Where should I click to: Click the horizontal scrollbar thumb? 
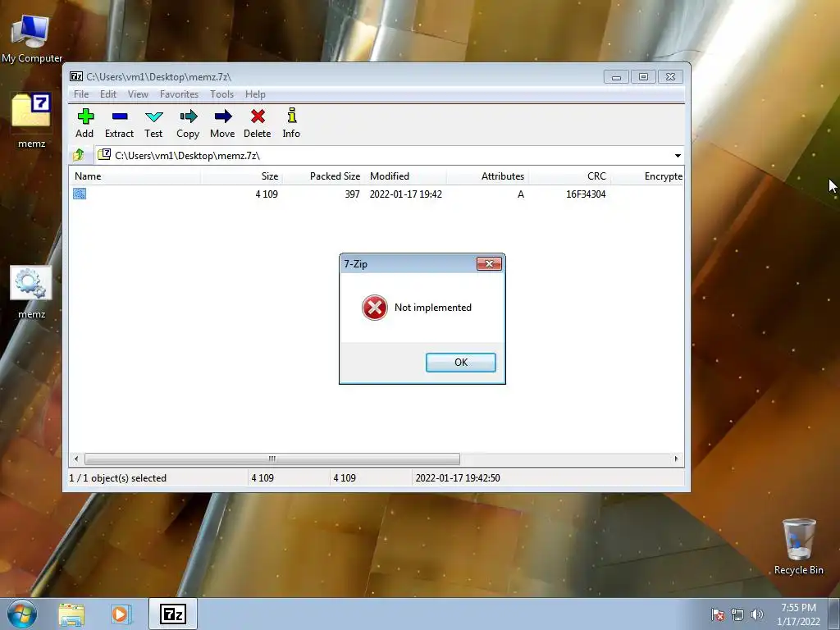click(x=272, y=459)
